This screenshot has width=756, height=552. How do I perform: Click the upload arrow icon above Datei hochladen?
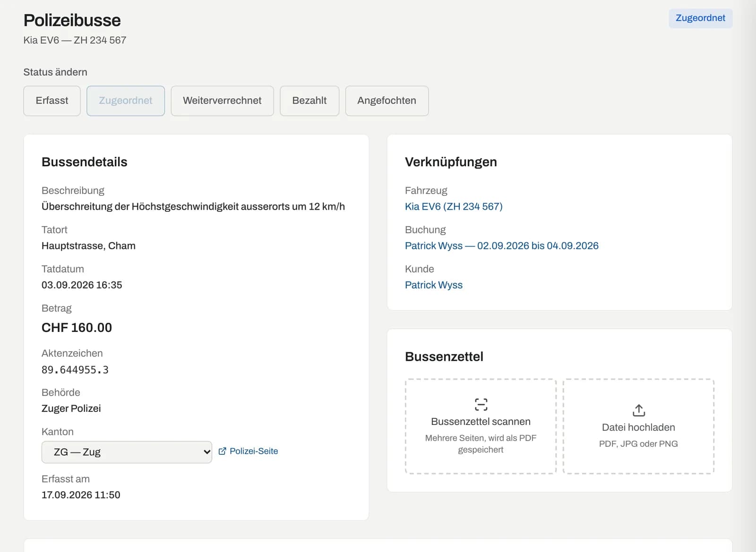(x=639, y=410)
